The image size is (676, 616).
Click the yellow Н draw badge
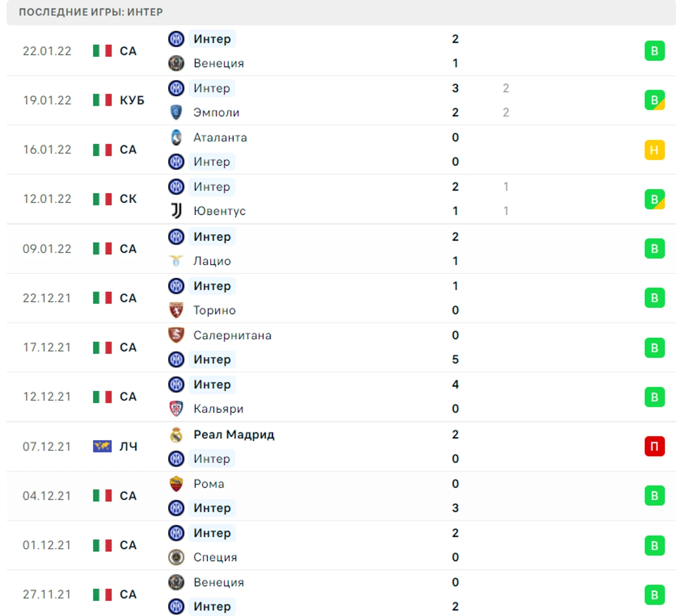(654, 150)
